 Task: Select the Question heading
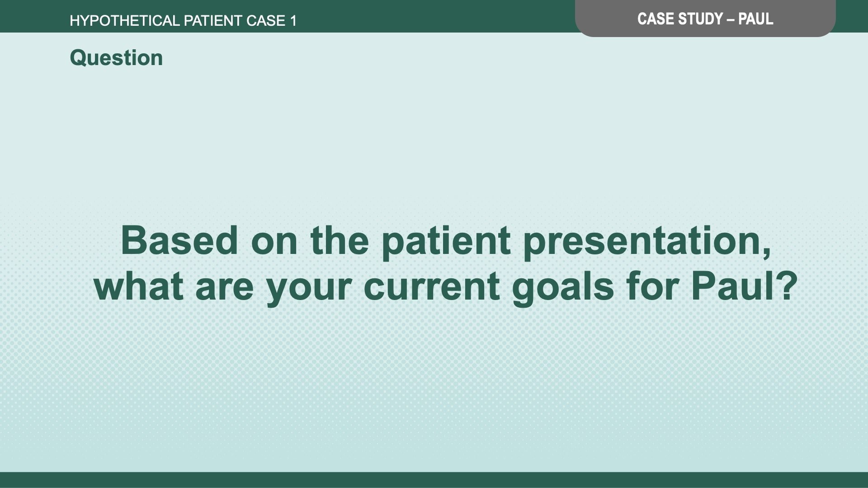tap(116, 58)
